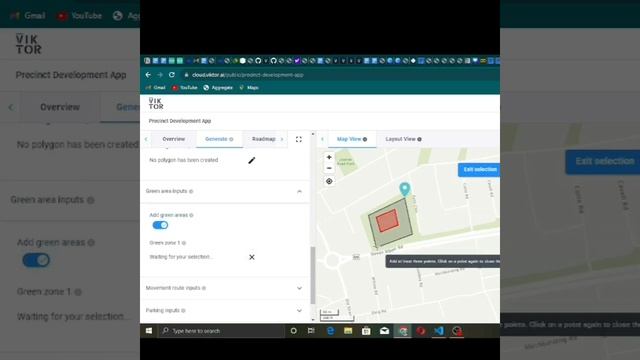Viewport: 640px width, 360px height.
Task: Toggle fullscreen of the input panel
Action: tap(299, 139)
